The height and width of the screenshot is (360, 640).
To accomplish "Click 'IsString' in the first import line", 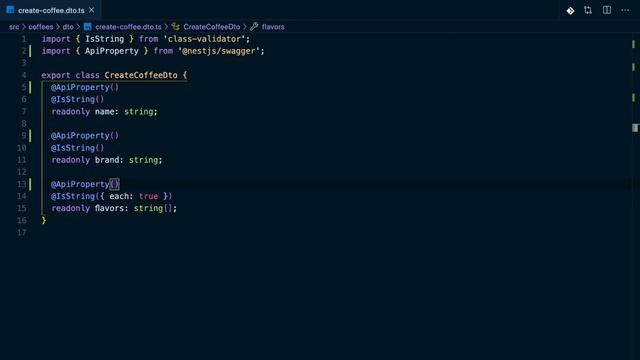I will 104,39.
